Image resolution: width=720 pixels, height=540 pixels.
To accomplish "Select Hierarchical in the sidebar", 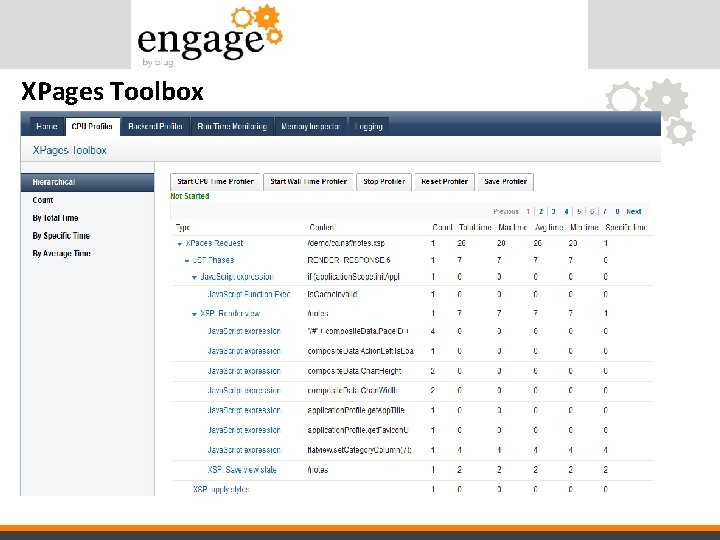I will tap(87, 182).
